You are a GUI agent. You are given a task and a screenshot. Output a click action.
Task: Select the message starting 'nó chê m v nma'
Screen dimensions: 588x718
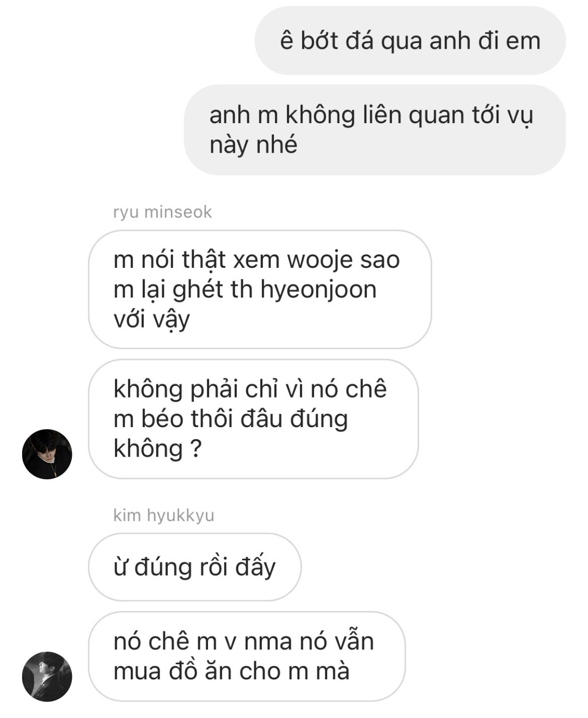pyautogui.click(x=247, y=656)
